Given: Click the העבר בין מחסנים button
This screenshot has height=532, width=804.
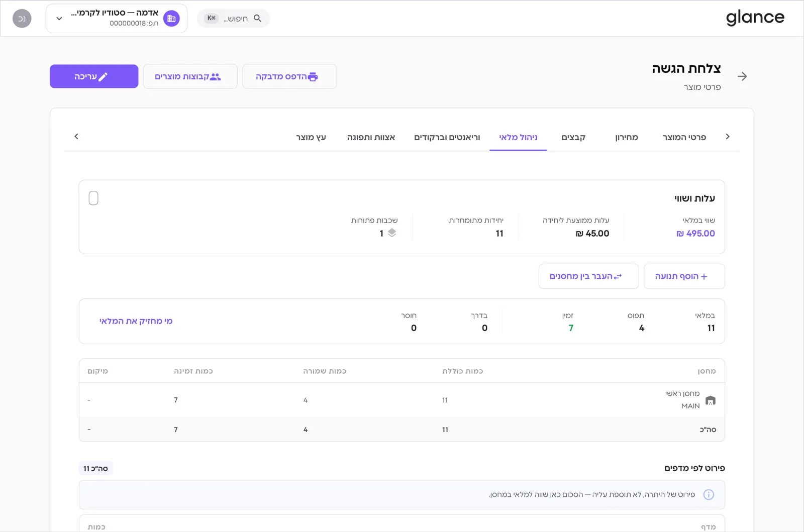Looking at the screenshot, I should [x=588, y=276].
